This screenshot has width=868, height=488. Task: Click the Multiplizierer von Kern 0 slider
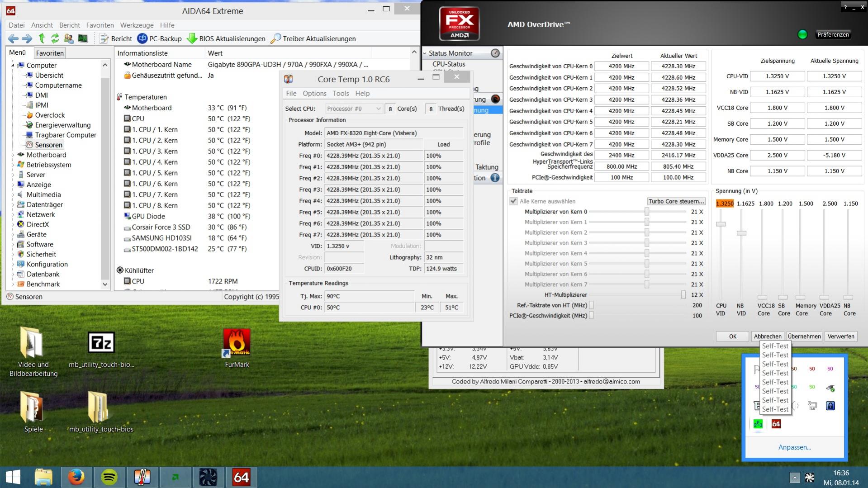(x=647, y=212)
